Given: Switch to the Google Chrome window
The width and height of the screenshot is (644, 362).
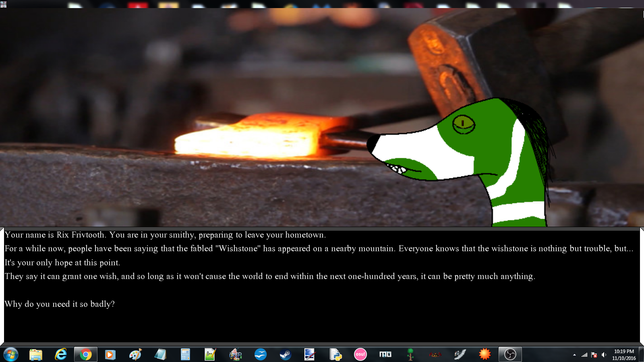Looking at the screenshot, I should pyautogui.click(x=85, y=354).
